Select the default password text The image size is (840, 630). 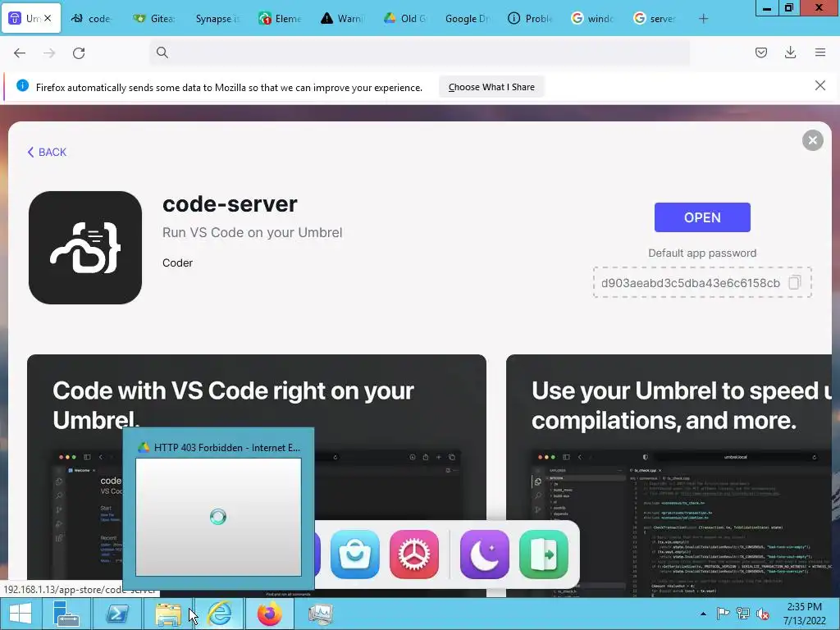pos(690,283)
